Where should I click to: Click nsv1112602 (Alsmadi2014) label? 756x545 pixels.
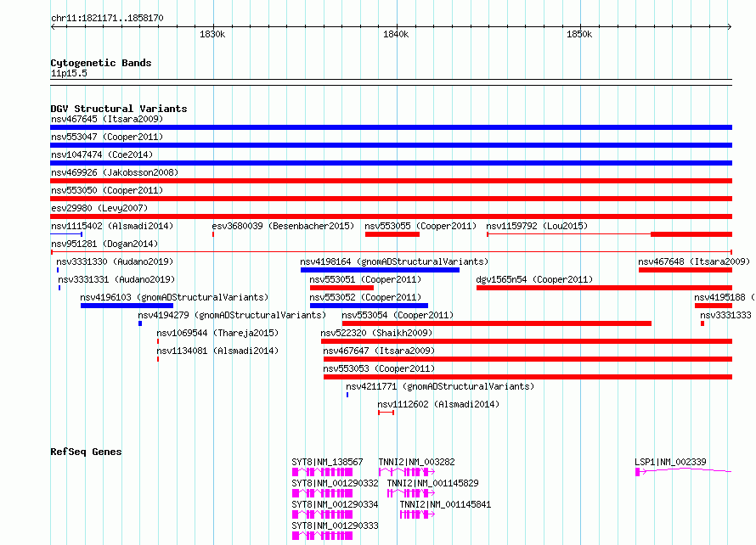438,404
